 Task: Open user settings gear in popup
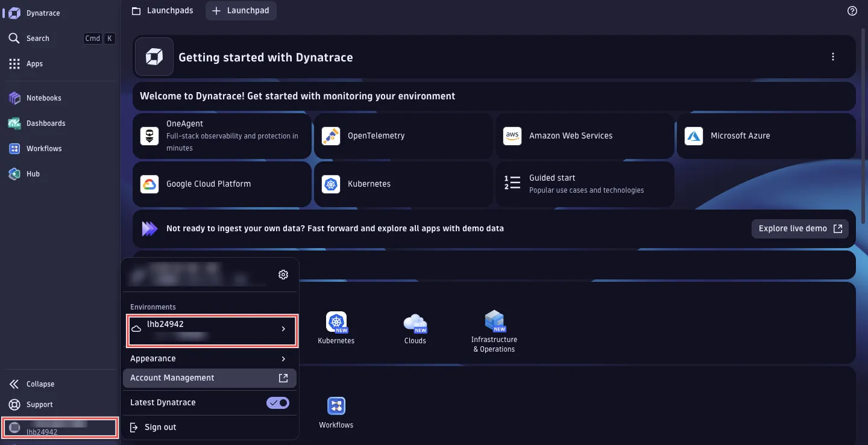(283, 275)
